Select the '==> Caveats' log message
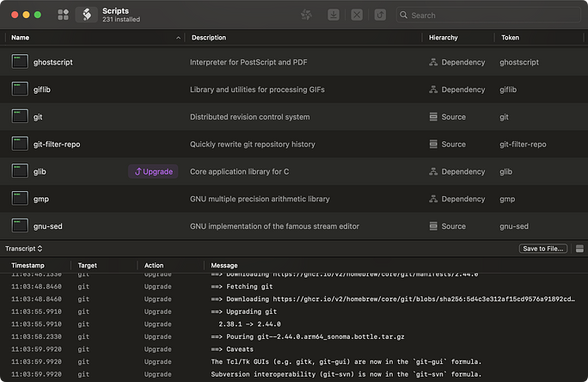 232,349
